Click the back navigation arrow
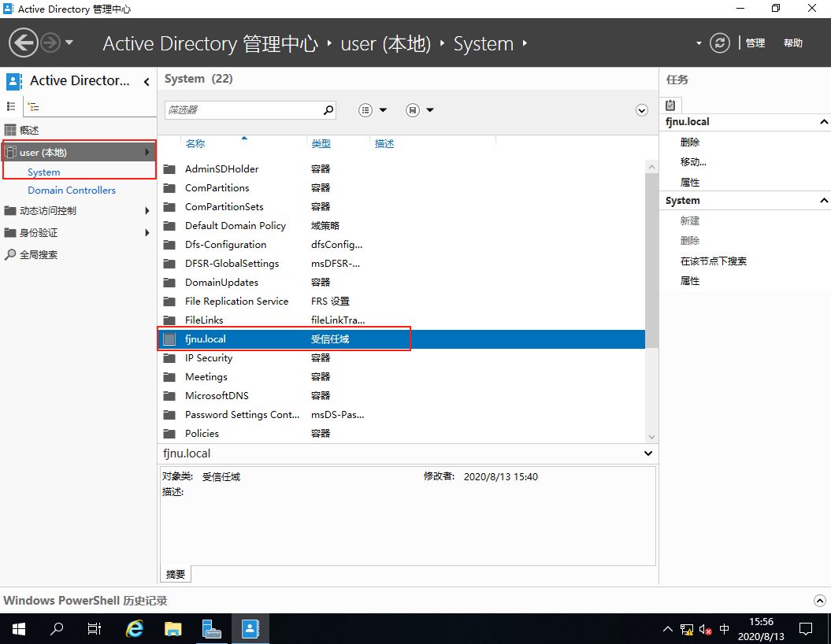 (24, 43)
